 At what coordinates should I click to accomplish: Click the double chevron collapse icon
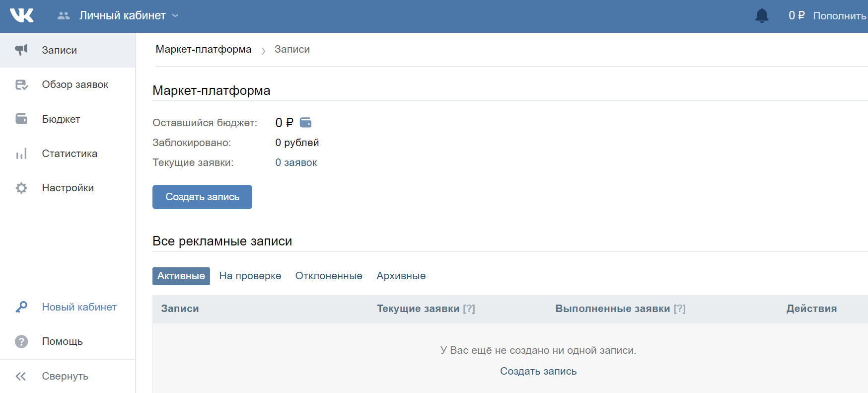pyautogui.click(x=21, y=376)
